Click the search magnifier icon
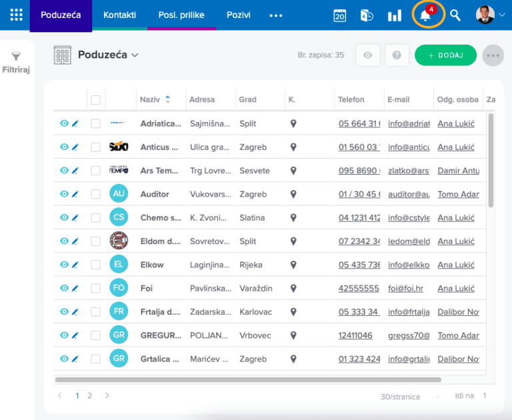 tap(455, 15)
